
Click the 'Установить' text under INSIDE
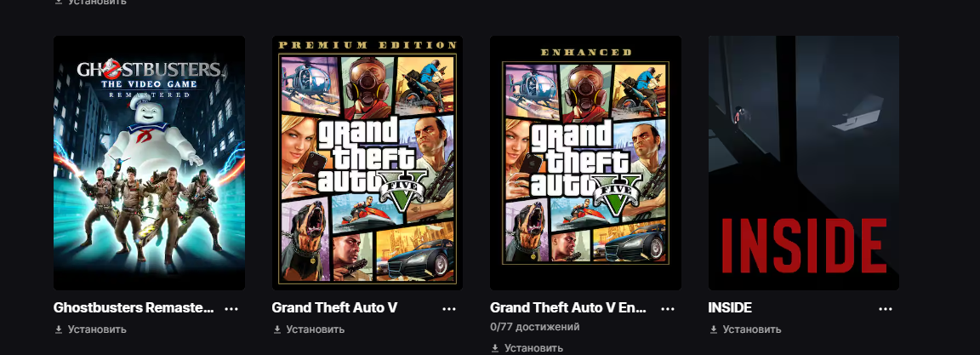click(751, 329)
